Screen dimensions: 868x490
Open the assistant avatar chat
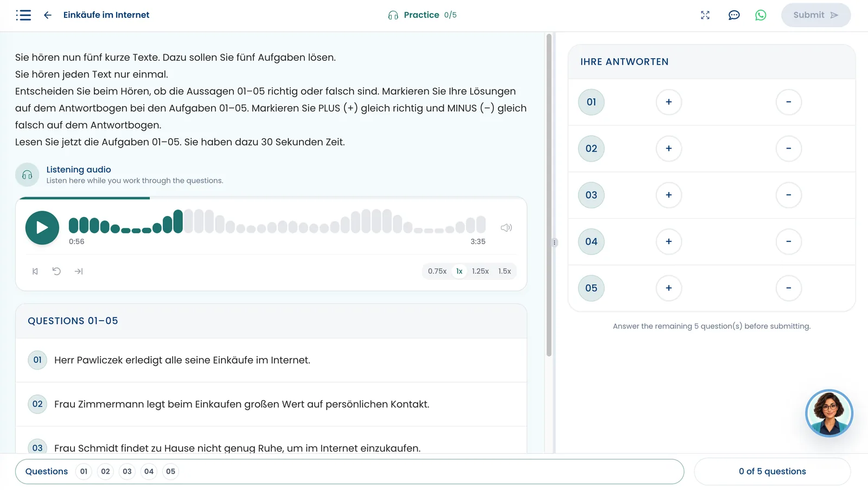[x=829, y=413]
